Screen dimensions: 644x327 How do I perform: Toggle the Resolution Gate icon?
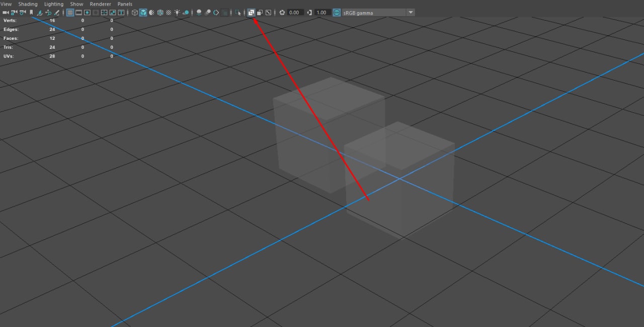(87, 13)
